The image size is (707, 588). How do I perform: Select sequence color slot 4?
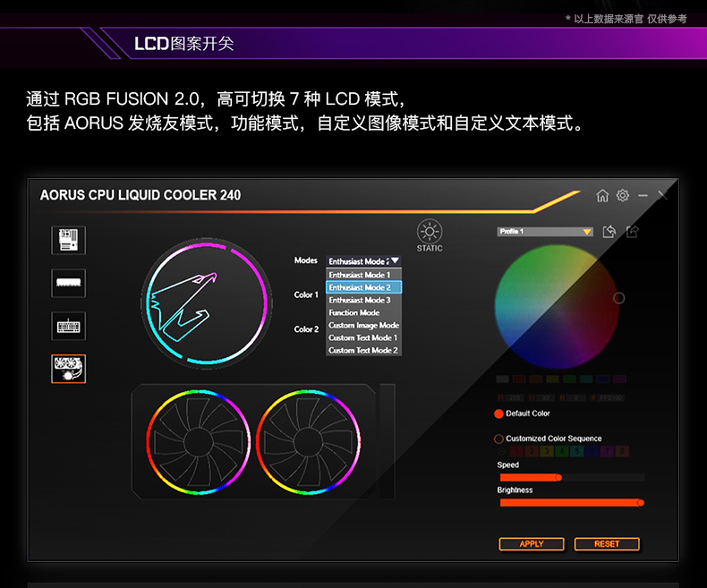(562, 451)
